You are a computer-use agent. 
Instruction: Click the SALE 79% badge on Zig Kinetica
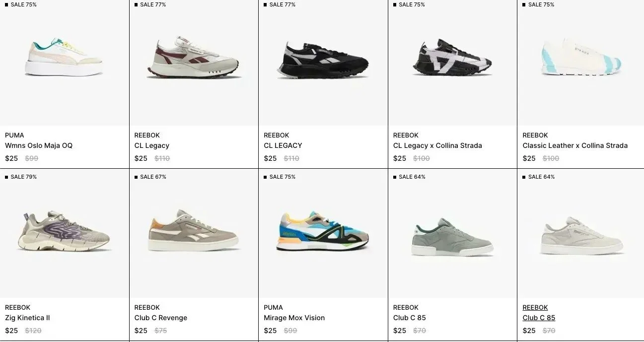click(x=21, y=177)
